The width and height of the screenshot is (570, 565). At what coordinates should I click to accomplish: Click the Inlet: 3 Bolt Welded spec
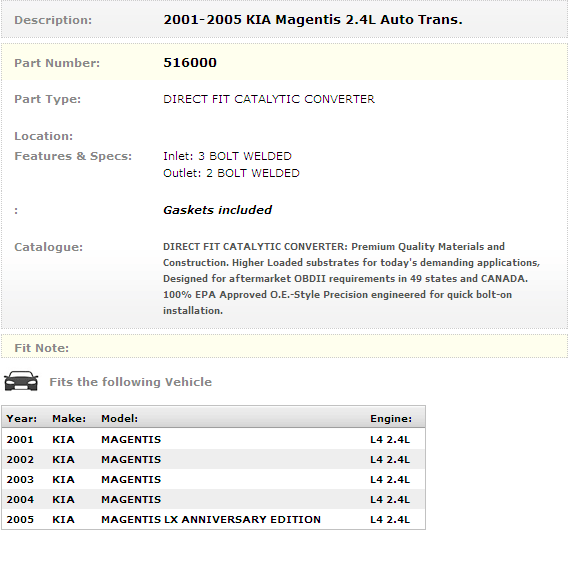pos(227,156)
